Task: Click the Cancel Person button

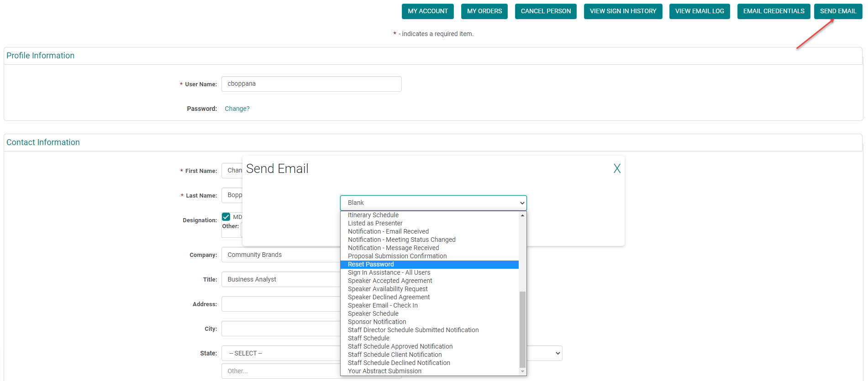Action: tap(545, 11)
